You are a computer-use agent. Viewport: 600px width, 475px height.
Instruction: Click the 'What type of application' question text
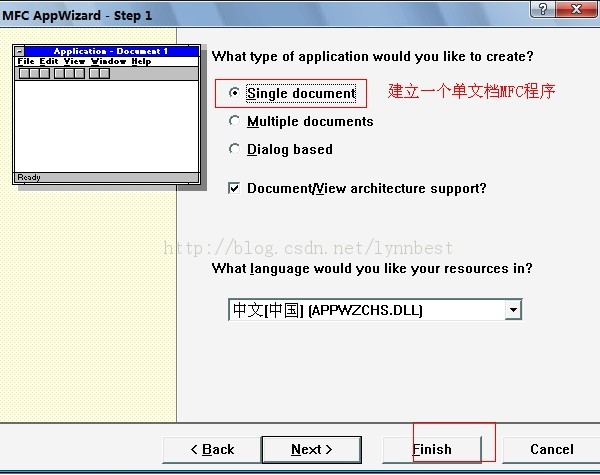pos(372,57)
